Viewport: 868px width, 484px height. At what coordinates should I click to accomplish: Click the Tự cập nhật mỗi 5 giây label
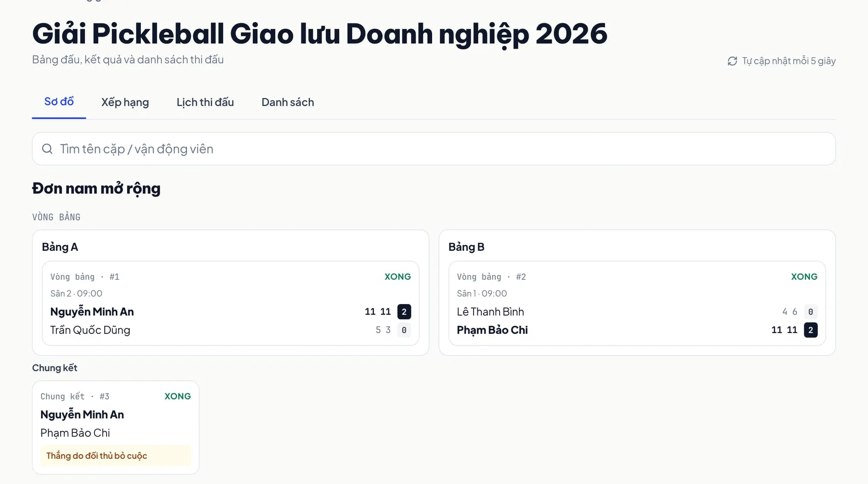789,61
